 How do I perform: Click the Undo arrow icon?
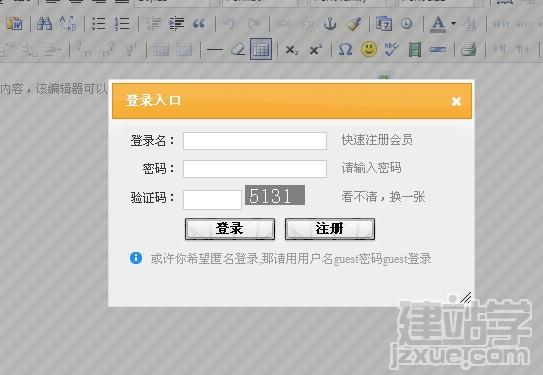(x=229, y=24)
